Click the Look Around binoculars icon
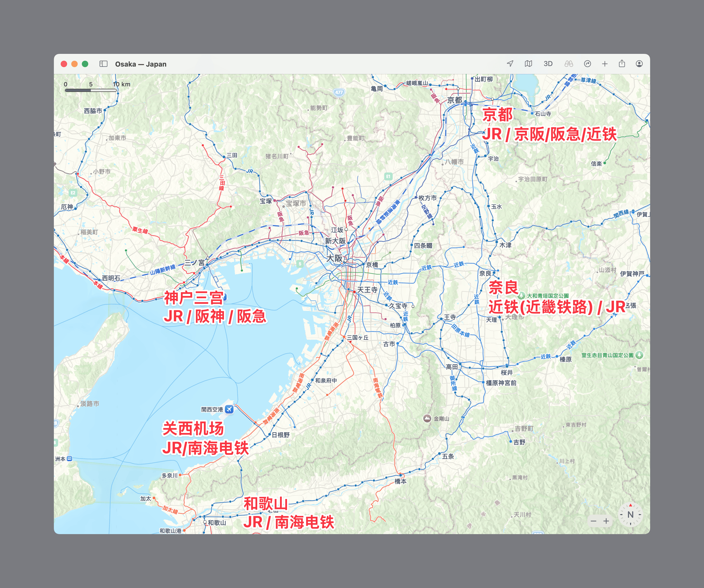The image size is (704, 588). click(x=569, y=64)
